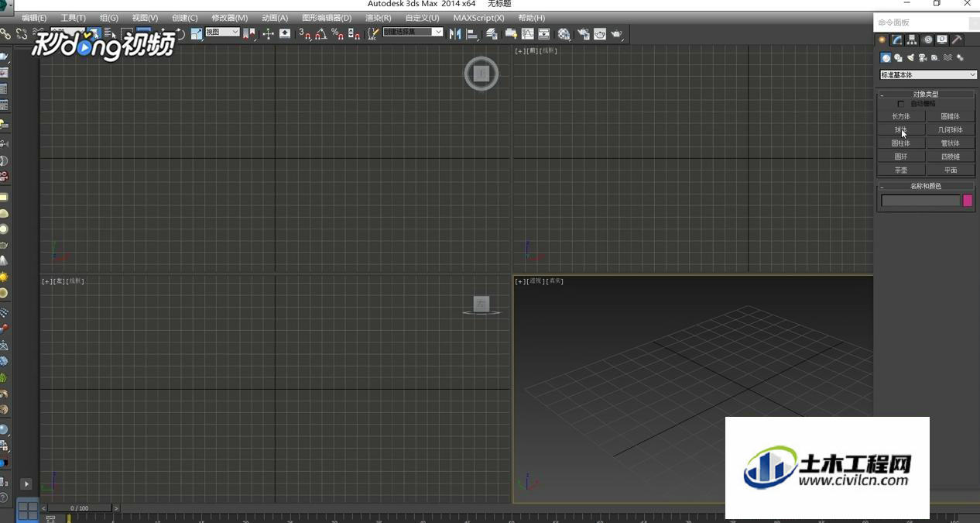Image resolution: width=980 pixels, height=523 pixels.
Task: Click the 长方体 button
Action: [x=901, y=116]
